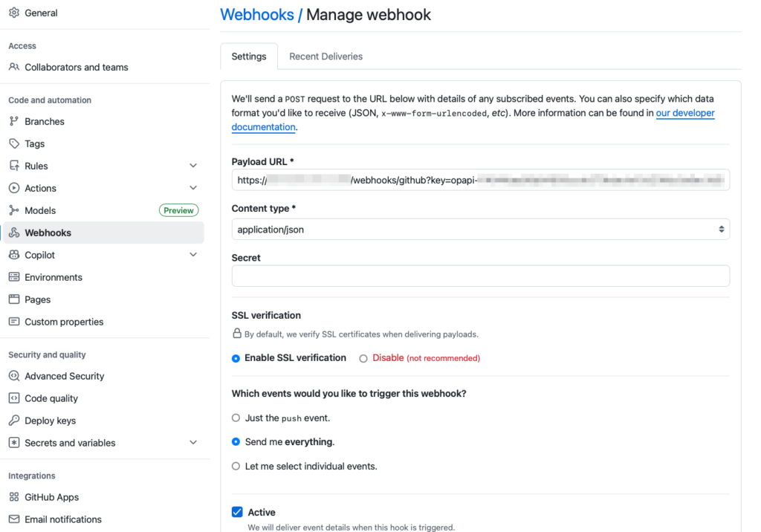Select 'Let me select individual events' option

[x=236, y=467]
